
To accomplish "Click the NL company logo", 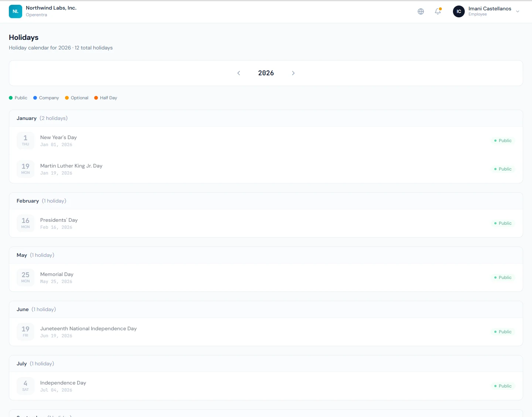I will 16,11.
